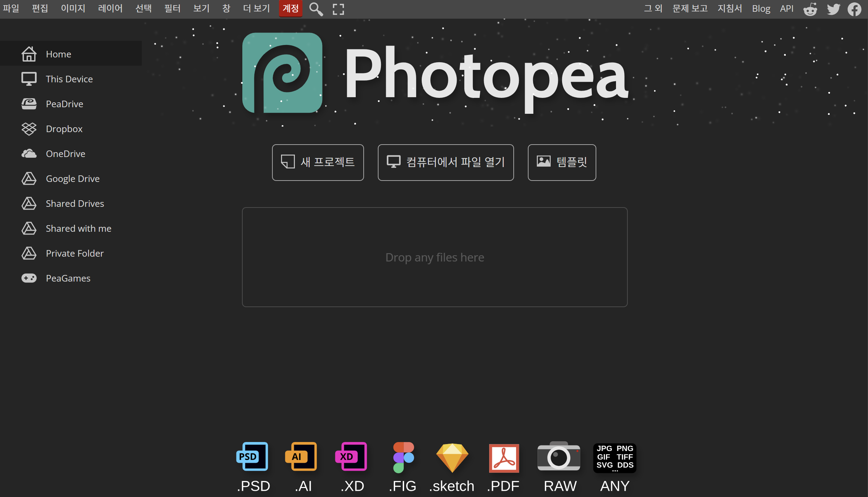Viewport: 868px width, 497px height.
Task: Select the .sketch file format icon
Action: click(451, 457)
